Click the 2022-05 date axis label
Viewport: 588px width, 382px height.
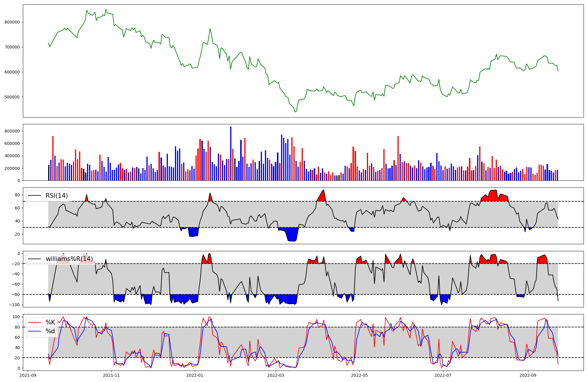pos(359,375)
